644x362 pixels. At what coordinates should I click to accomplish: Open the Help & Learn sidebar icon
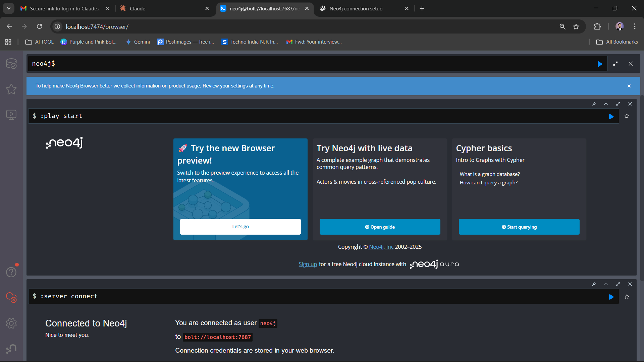[x=11, y=272]
